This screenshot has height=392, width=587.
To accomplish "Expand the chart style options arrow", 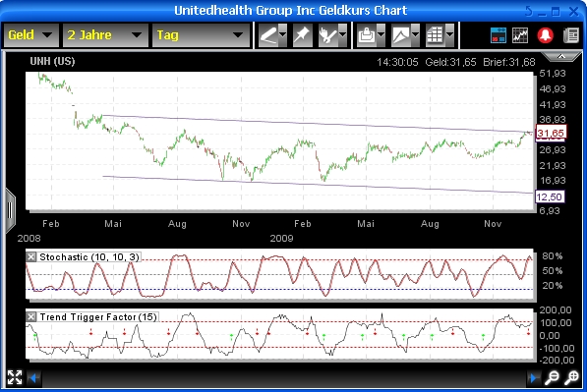I will pos(416,35).
